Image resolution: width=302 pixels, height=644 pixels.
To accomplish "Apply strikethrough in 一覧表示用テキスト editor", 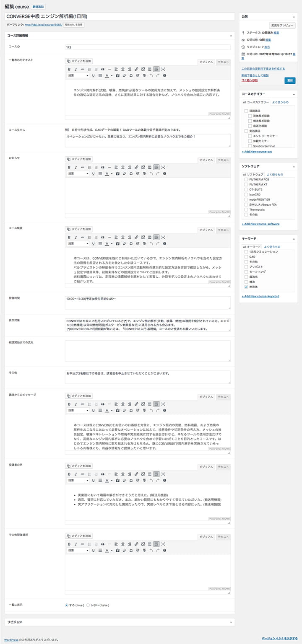I will click(x=83, y=69).
